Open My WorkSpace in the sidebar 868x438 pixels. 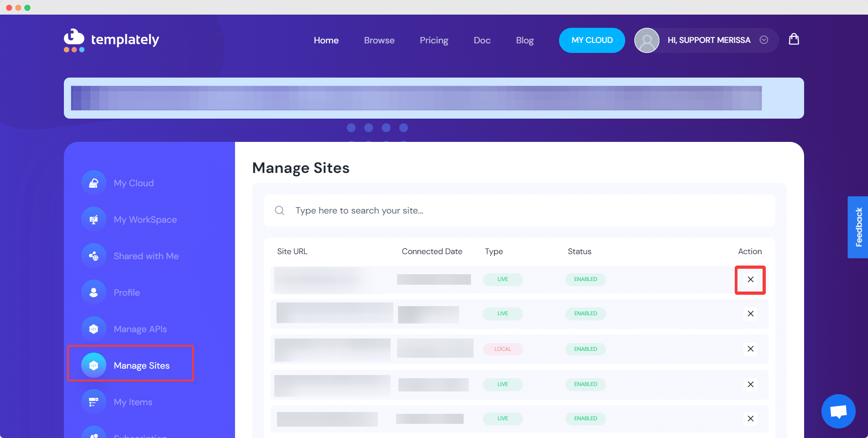coord(145,219)
